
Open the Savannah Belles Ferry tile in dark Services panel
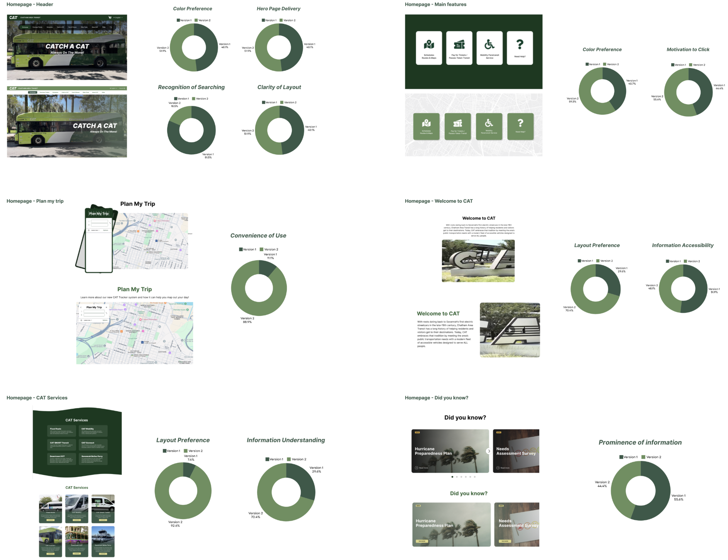pyautogui.click(x=93, y=459)
